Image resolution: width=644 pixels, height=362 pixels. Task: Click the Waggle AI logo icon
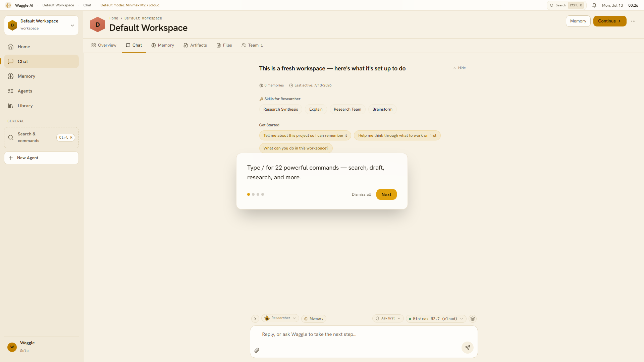pyautogui.click(x=8, y=5)
